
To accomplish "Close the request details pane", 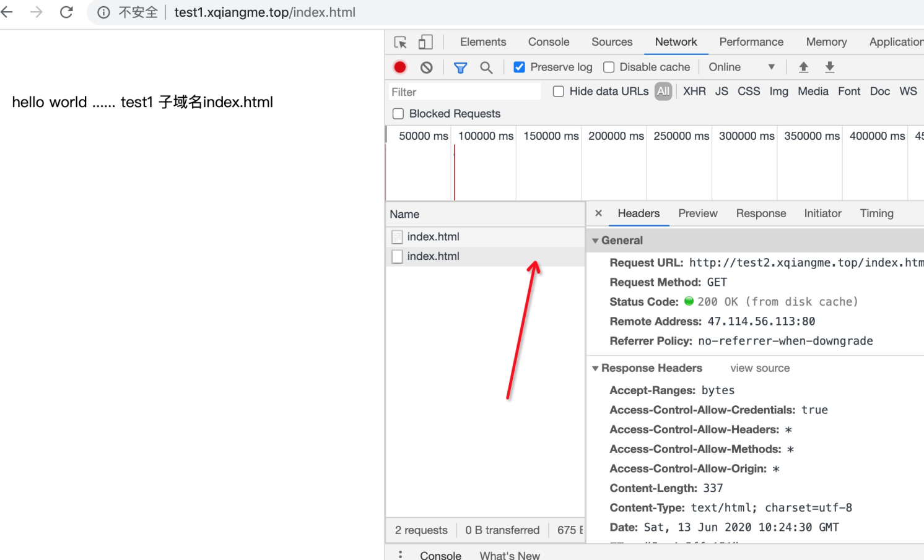I will pos(598,213).
